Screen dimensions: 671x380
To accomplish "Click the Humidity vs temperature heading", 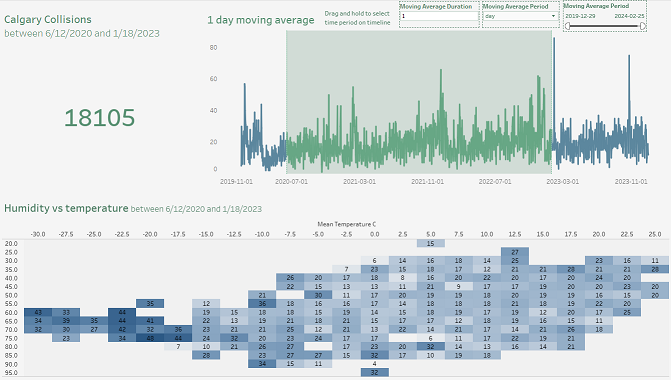I will coord(66,208).
